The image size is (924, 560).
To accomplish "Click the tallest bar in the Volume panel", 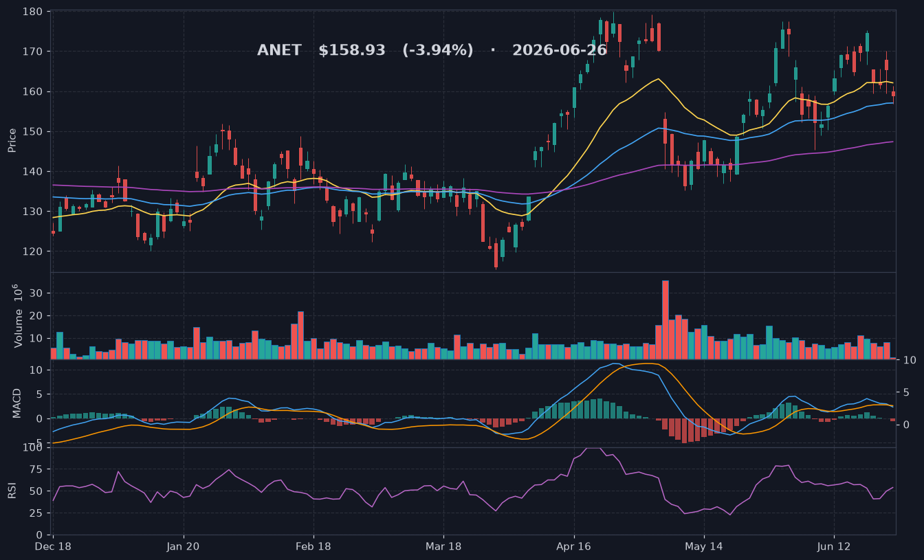I will [x=665, y=320].
